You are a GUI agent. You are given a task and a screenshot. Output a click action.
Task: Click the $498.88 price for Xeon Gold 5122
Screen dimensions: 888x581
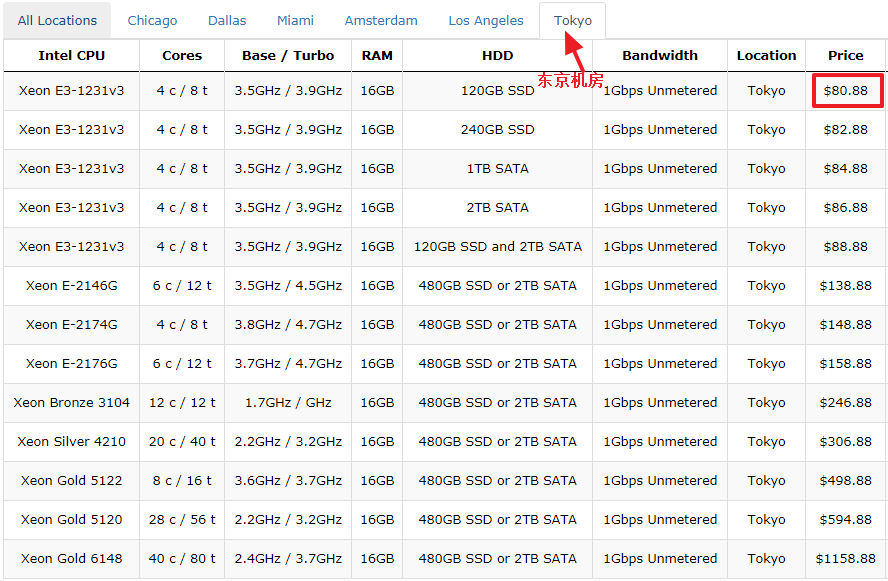[x=845, y=481]
